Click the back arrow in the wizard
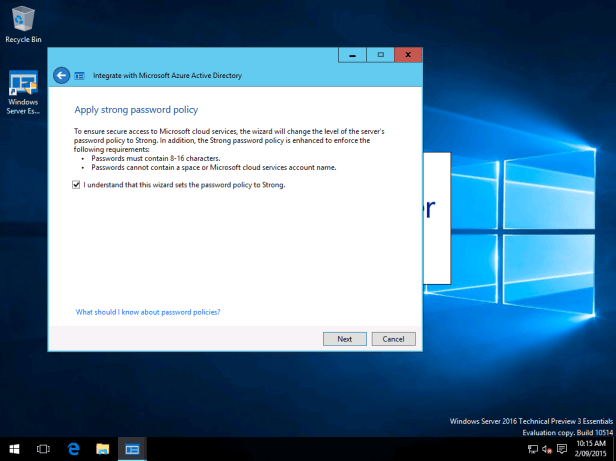The width and height of the screenshot is (616, 461). coord(61,75)
